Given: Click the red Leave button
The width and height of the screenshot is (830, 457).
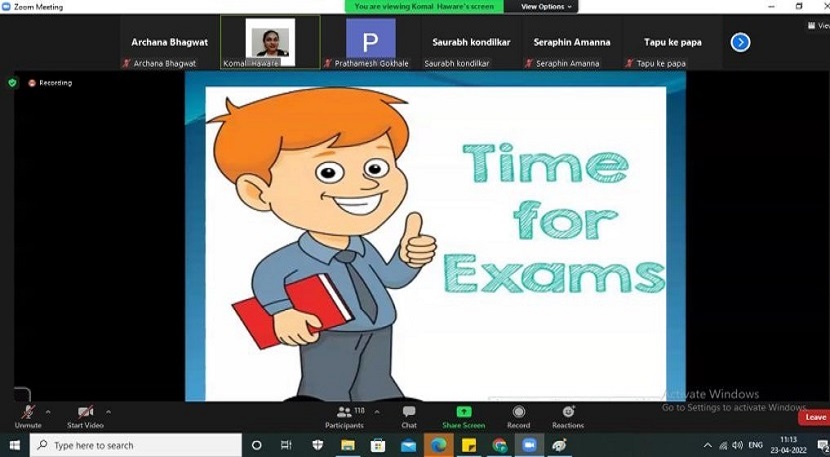Looking at the screenshot, I should click(x=815, y=417).
